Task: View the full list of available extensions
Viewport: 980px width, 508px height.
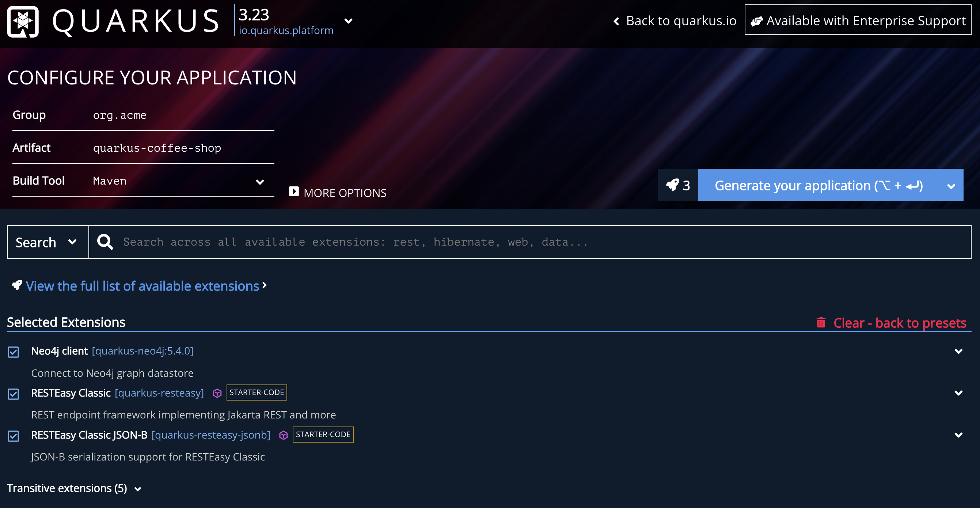Action: pos(142,286)
